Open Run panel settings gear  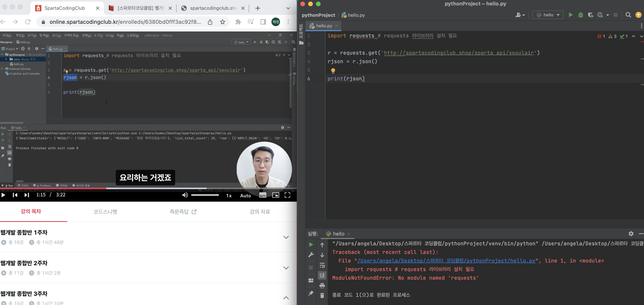click(631, 234)
